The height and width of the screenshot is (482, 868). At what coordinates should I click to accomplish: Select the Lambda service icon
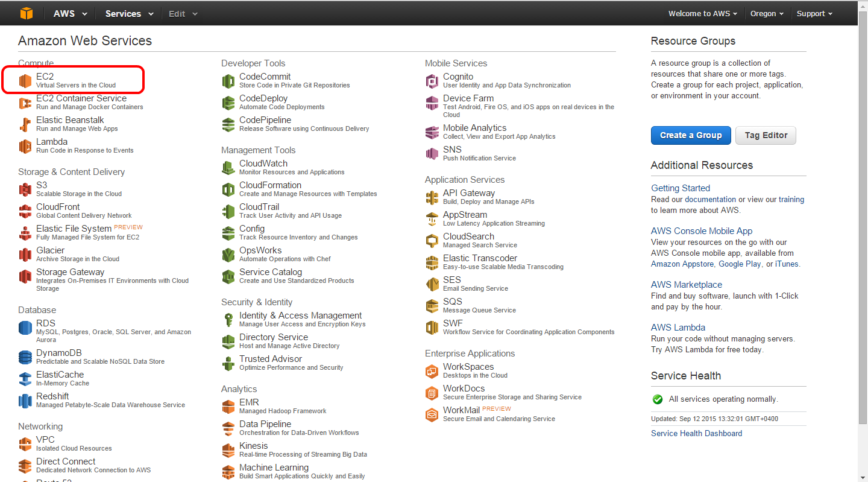click(x=25, y=146)
